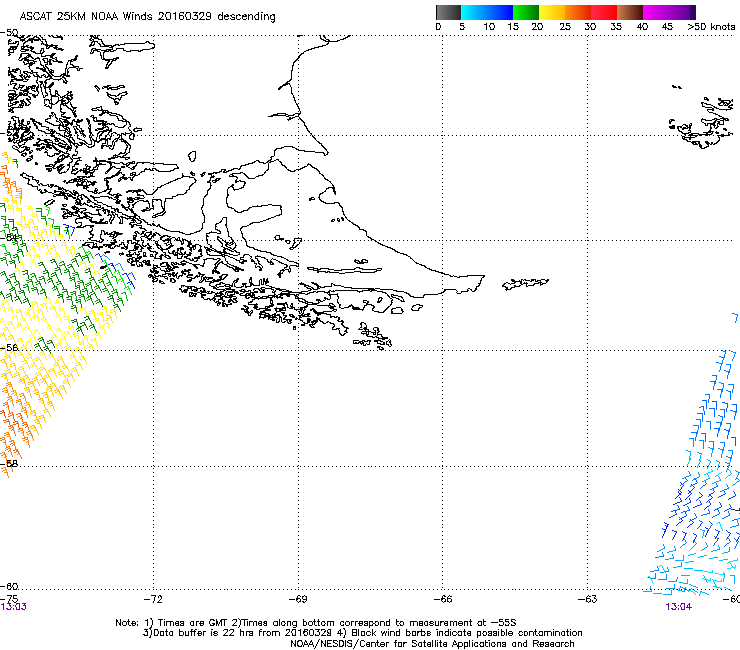Click the 'Data buffer is 22 hrs' note line
Image resolution: width=740 pixels, height=650 pixels.
362,633
